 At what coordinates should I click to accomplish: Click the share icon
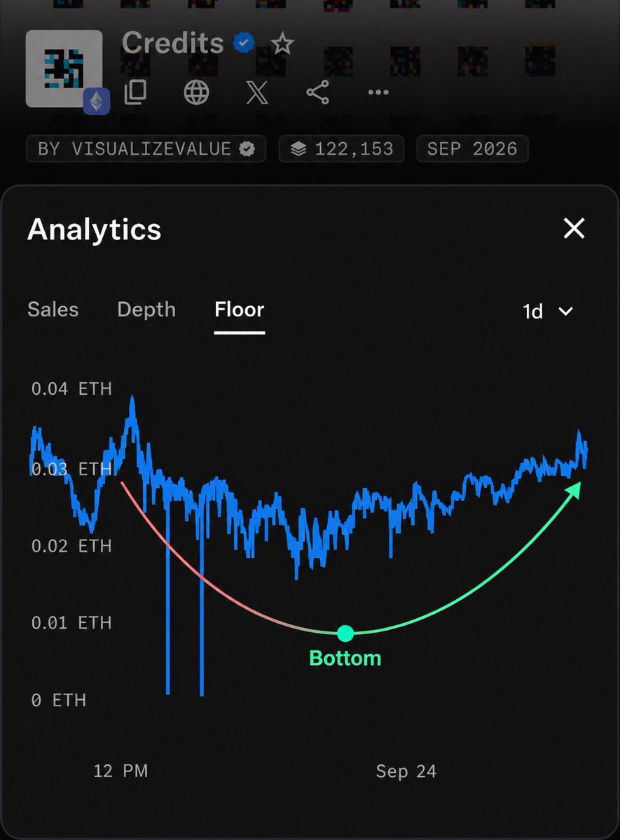(x=317, y=92)
